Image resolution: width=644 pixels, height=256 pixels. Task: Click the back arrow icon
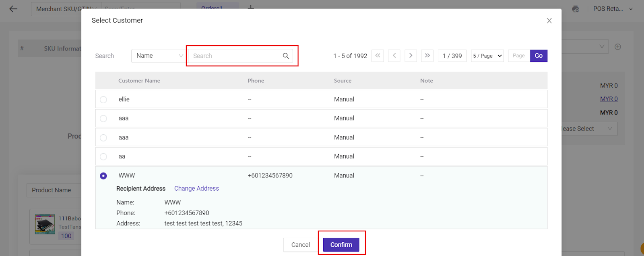(x=13, y=9)
